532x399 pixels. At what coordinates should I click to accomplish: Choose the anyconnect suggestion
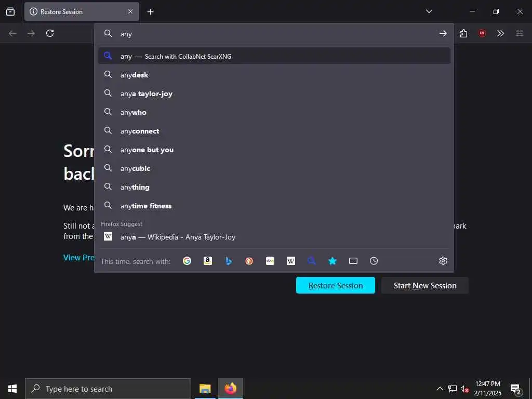[274, 130]
